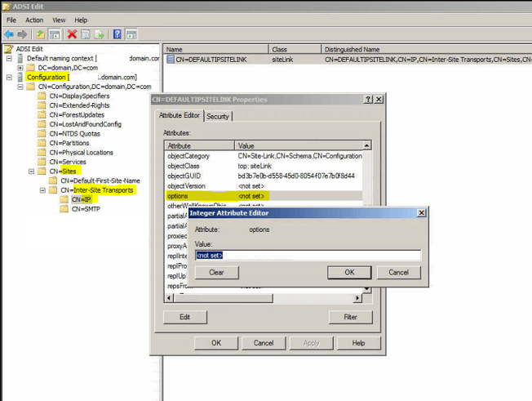Click OK in the Properties dialog
The width and height of the screenshot is (532, 401).
[216, 343]
